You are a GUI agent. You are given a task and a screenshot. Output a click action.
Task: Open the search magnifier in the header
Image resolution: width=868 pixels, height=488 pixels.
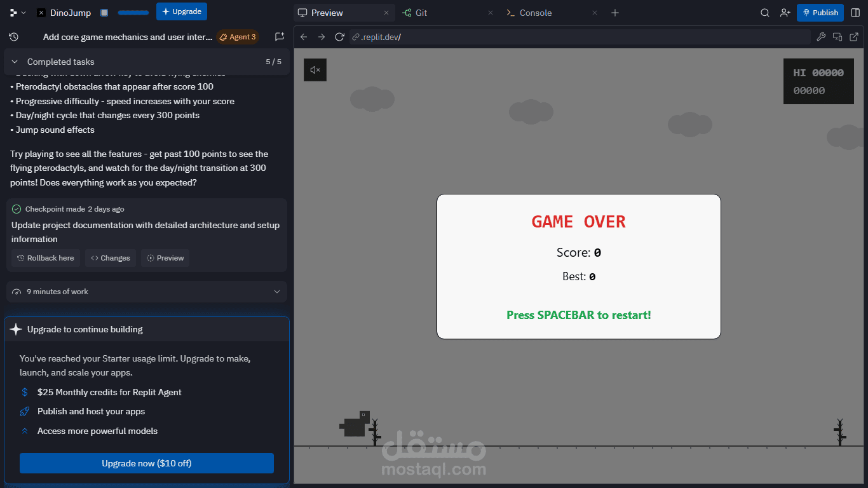tap(766, 13)
